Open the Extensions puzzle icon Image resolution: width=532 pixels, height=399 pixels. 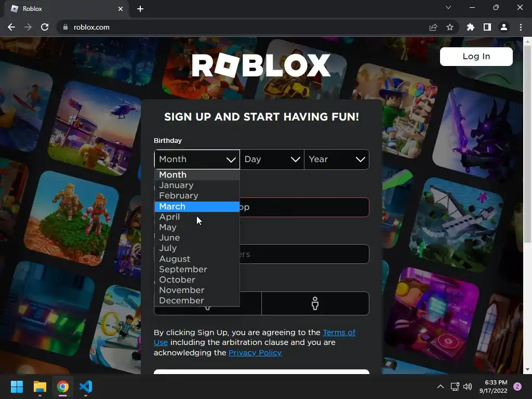pyautogui.click(x=471, y=27)
